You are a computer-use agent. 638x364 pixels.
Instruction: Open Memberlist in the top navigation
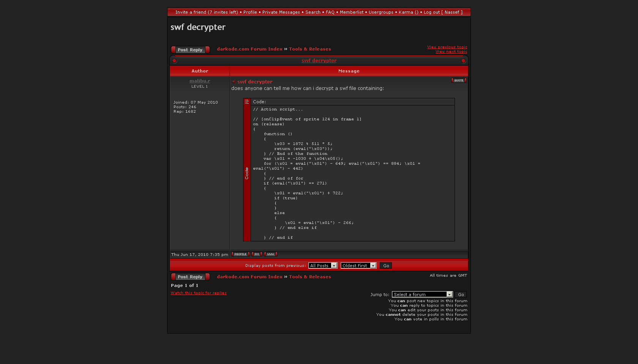pyautogui.click(x=351, y=12)
